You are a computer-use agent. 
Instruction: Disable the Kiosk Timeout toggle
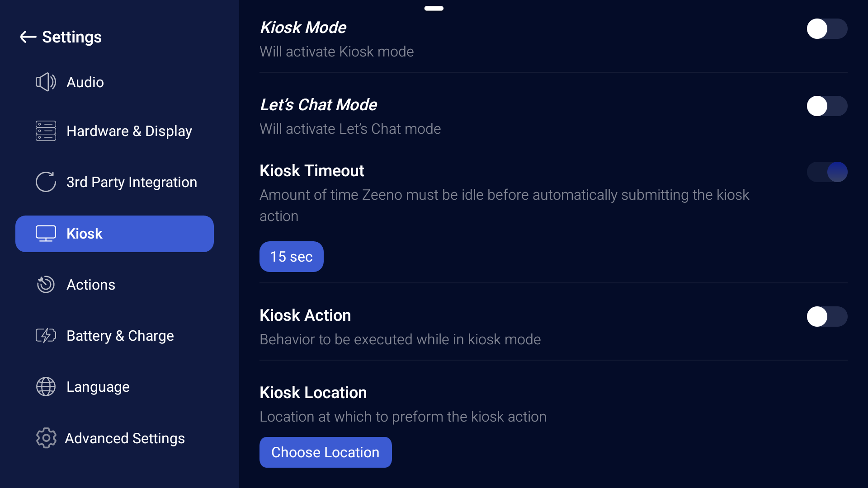[827, 172]
